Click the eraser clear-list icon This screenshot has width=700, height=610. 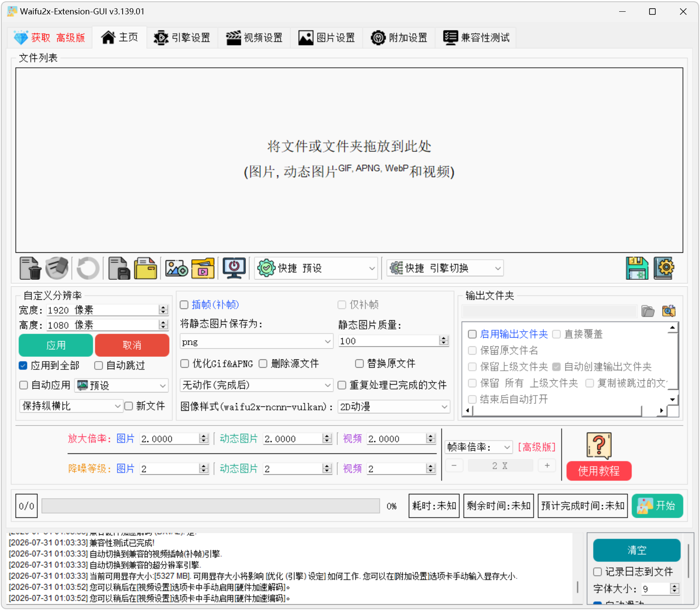tap(57, 268)
